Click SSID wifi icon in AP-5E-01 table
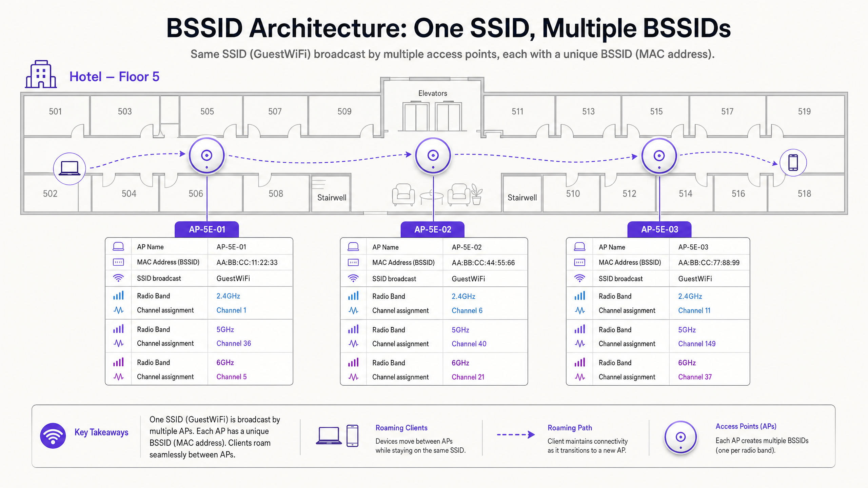The image size is (868, 488). point(118,278)
